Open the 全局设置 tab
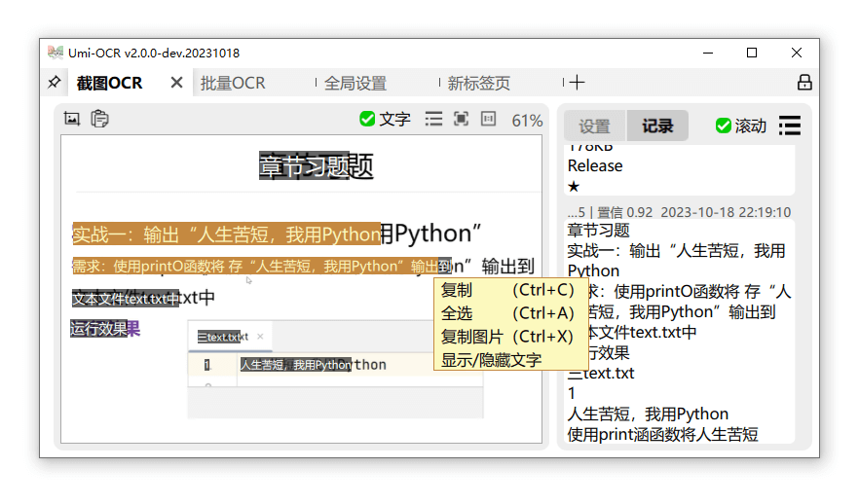This screenshot has width=859, height=504. 355,84
